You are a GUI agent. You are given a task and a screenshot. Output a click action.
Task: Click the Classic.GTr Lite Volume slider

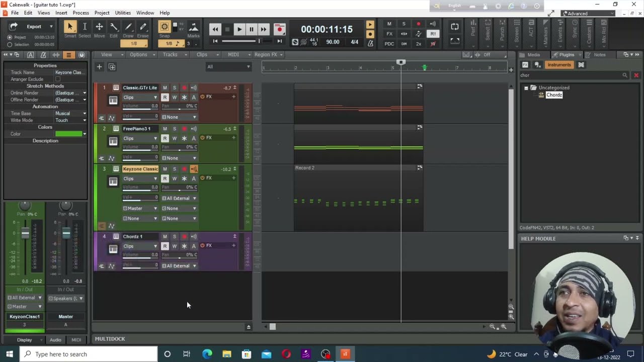click(140, 107)
